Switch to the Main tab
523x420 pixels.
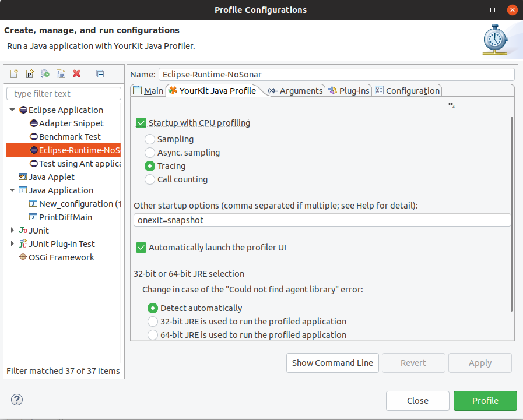pos(148,91)
